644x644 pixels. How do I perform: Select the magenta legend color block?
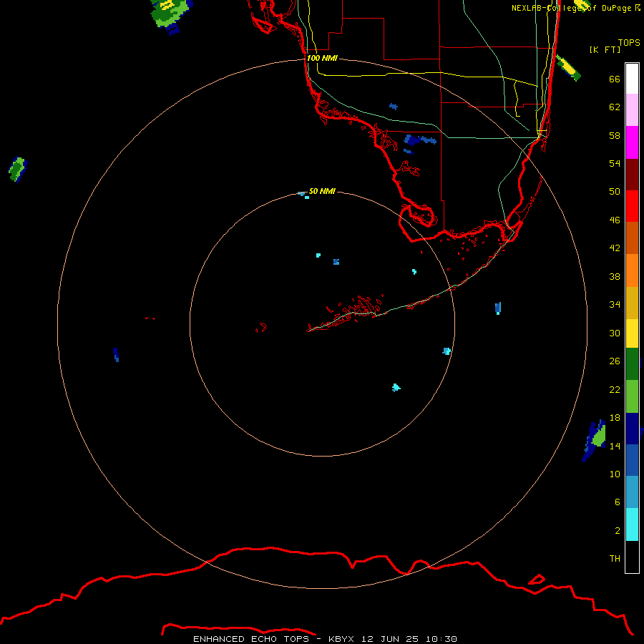[632, 142]
